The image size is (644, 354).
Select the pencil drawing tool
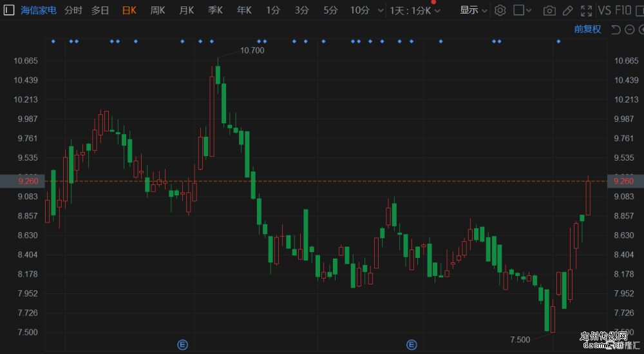click(567, 11)
